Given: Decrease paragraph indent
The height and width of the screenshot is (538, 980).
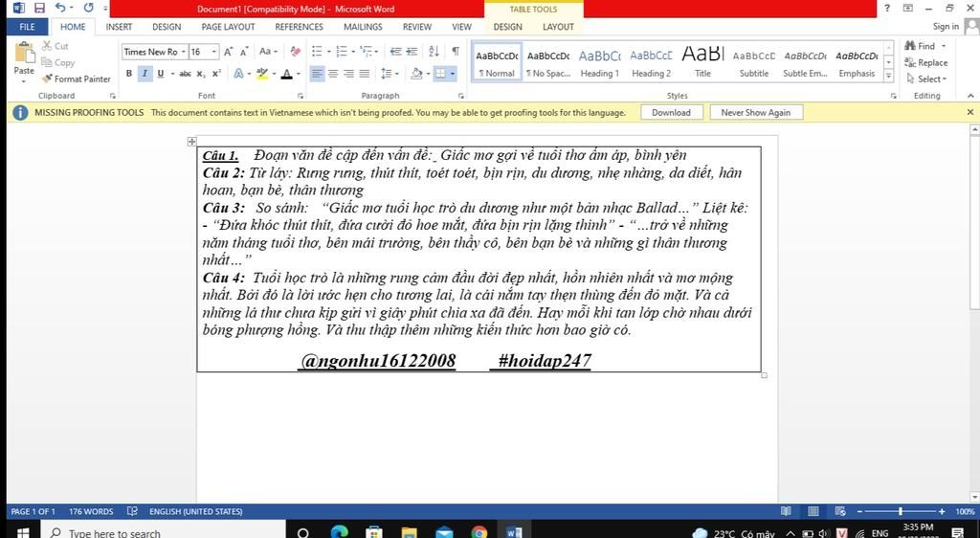Looking at the screenshot, I should pyautogui.click(x=395, y=52).
